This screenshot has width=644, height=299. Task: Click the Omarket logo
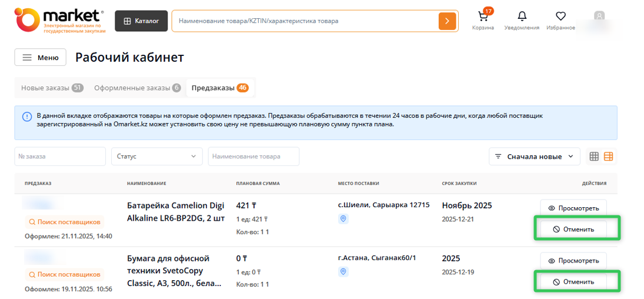[59, 21]
